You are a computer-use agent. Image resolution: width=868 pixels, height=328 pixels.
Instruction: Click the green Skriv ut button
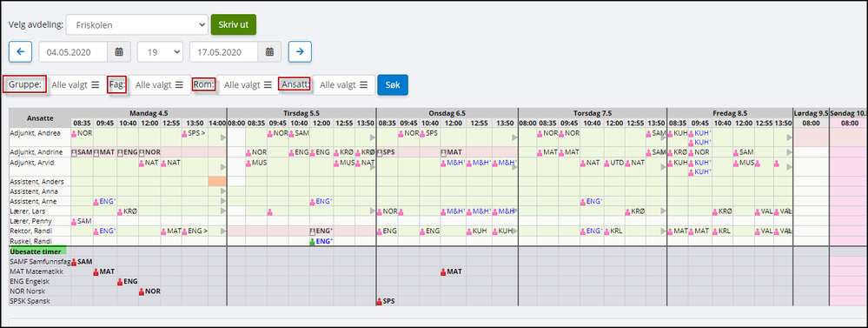234,25
